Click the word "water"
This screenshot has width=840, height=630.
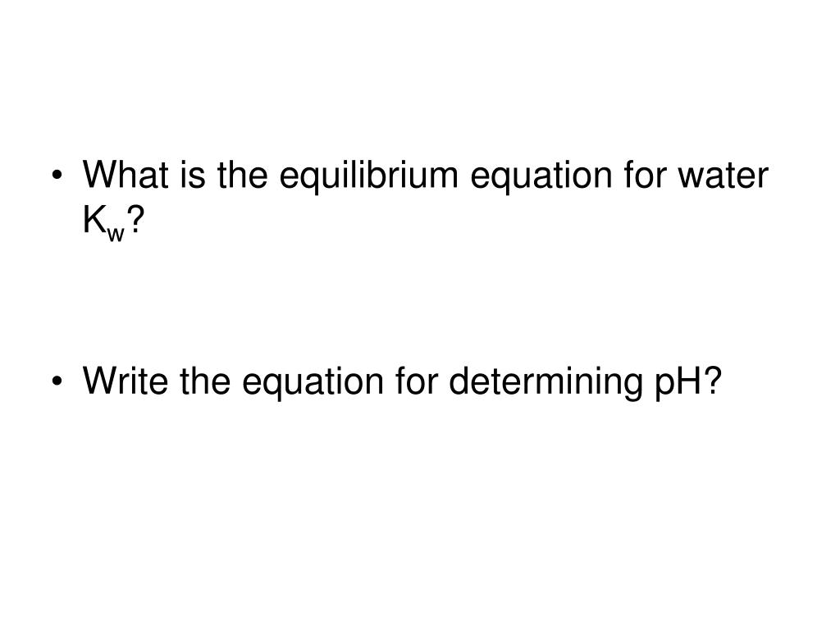pyautogui.click(x=724, y=177)
